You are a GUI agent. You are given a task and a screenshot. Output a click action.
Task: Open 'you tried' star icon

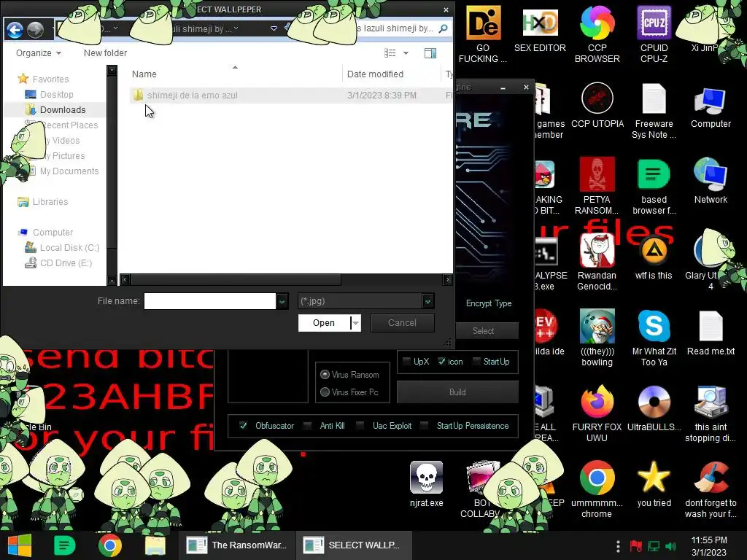654,484
